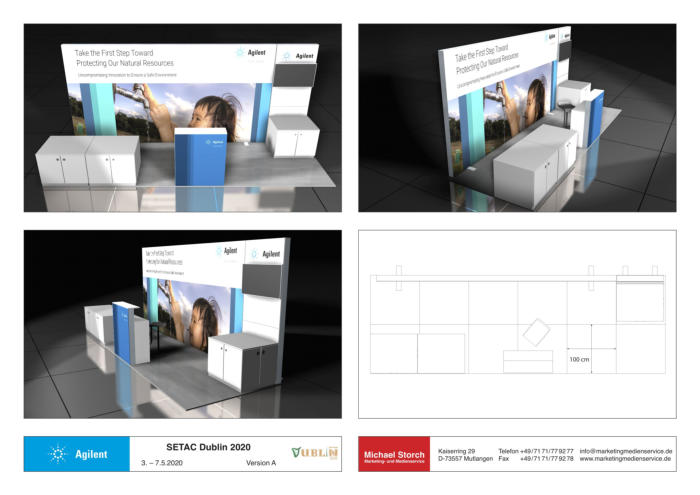Click the '100 cm' dimension label

tap(579, 359)
